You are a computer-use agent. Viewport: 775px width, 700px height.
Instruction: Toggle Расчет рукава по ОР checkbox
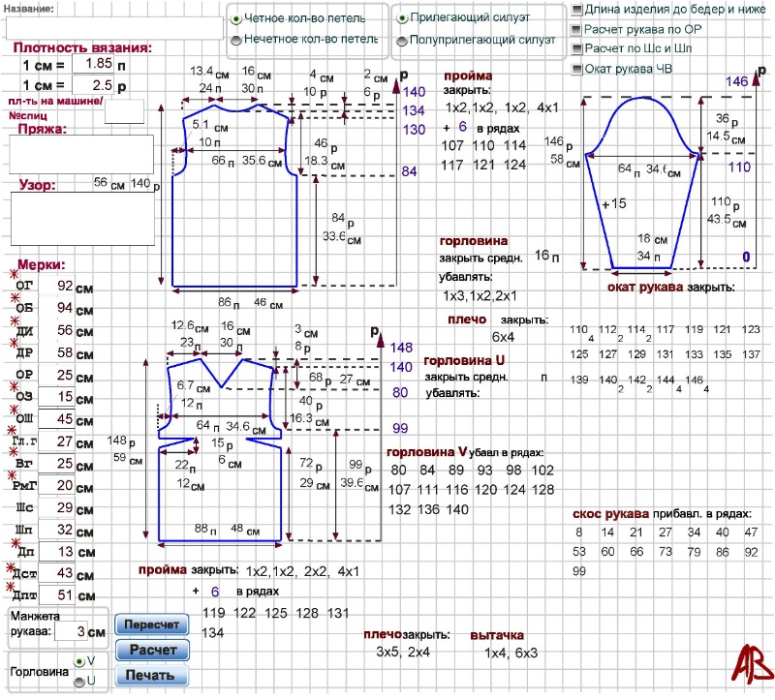click(x=577, y=29)
